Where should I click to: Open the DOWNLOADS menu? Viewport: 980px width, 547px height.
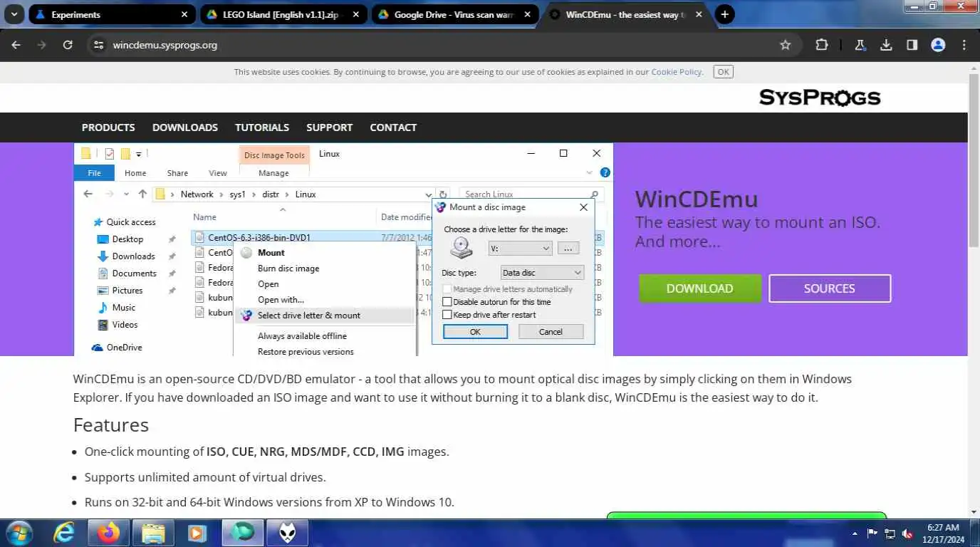click(185, 127)
